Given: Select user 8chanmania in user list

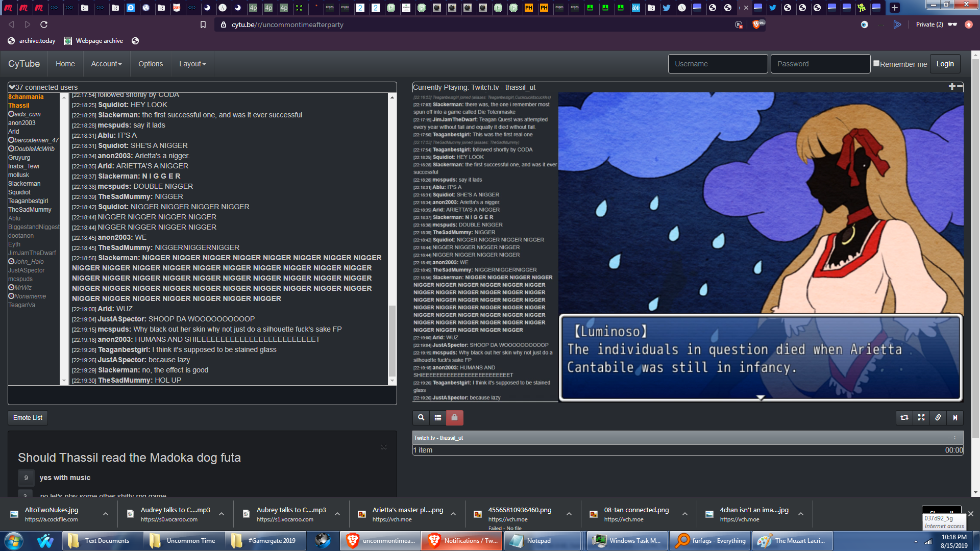Looking at the screenshot, I should (26, 97).
